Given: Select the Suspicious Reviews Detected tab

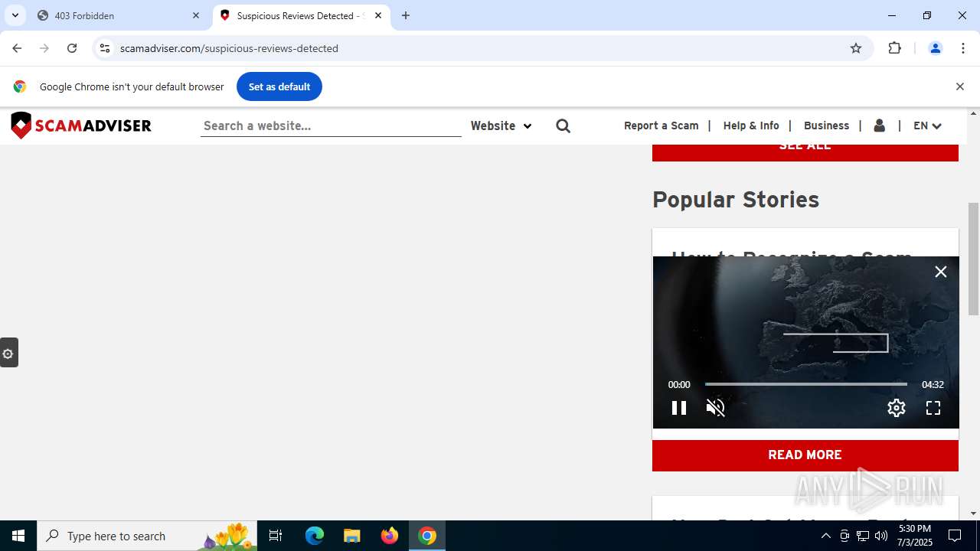Looking at the screenshot, I should [301, 15].
